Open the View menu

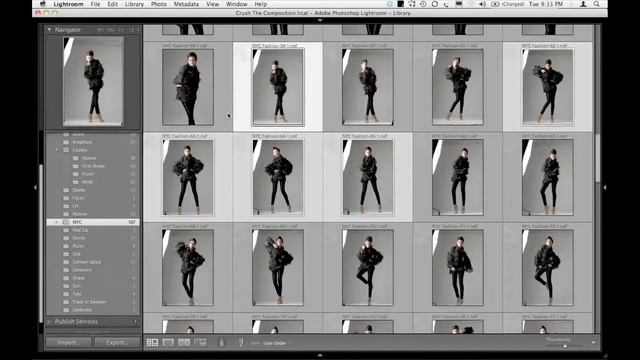click(212, 4)
